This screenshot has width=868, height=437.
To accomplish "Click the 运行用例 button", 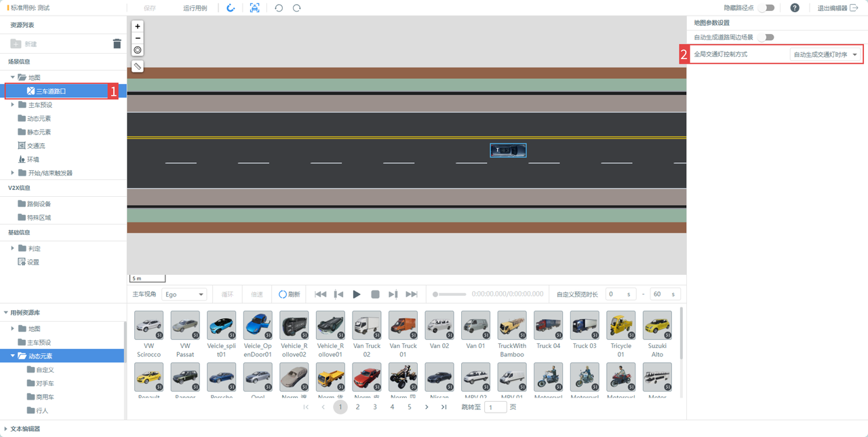I will 195,8.
